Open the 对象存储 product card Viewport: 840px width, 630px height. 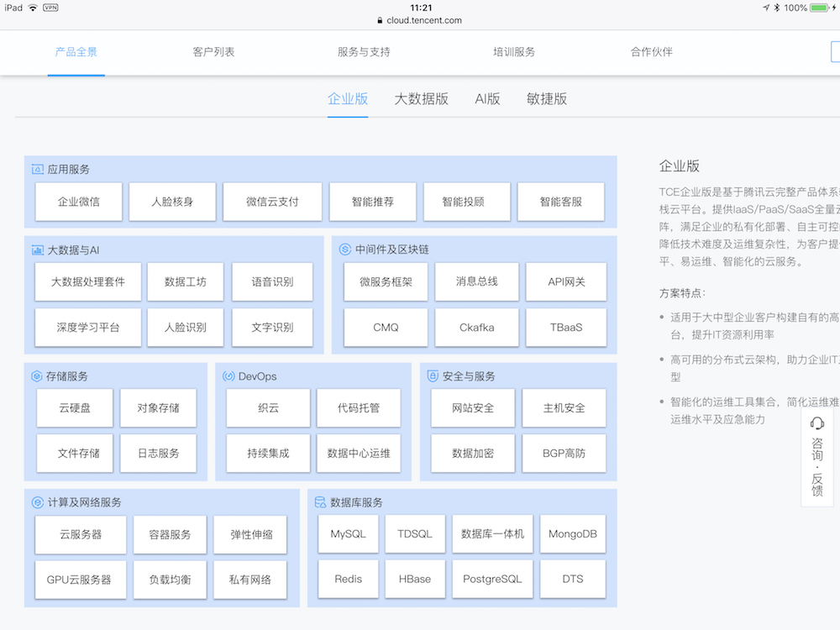(158, 408)
